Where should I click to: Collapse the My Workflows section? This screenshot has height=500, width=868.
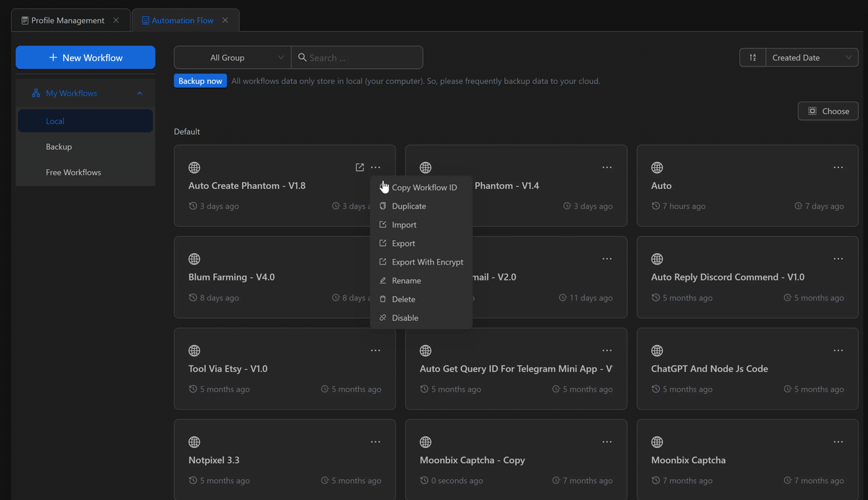coord(139,93)
